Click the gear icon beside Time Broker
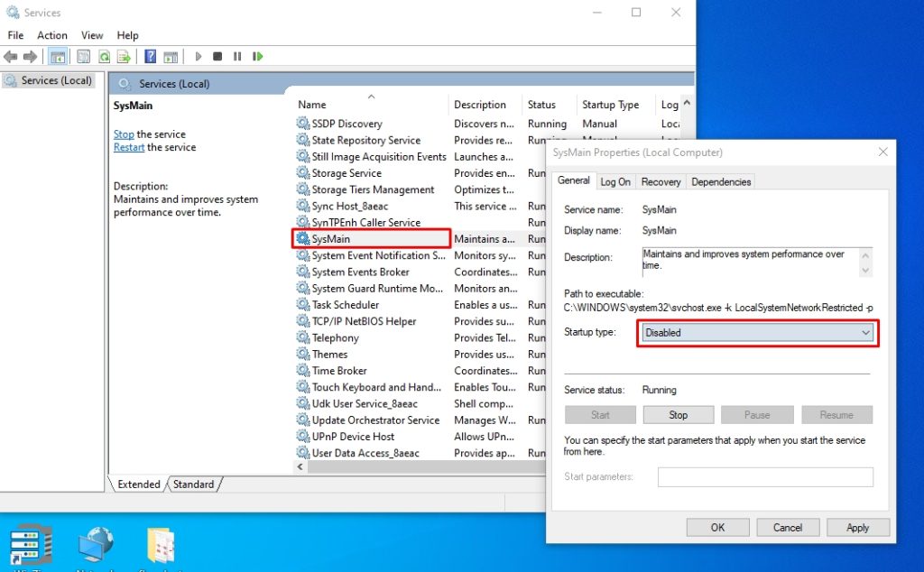Screen dimensions: 924x572 click(x=303, y=371)
